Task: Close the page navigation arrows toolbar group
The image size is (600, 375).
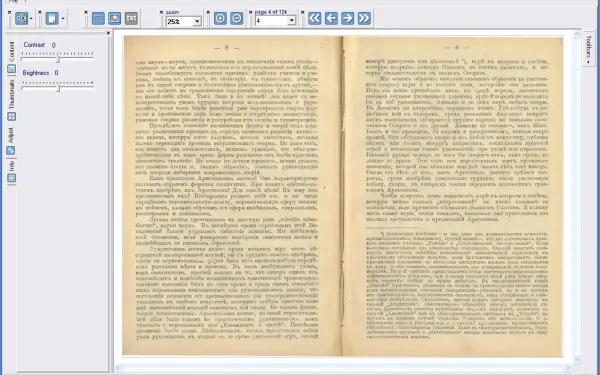Action: [303, 13]
